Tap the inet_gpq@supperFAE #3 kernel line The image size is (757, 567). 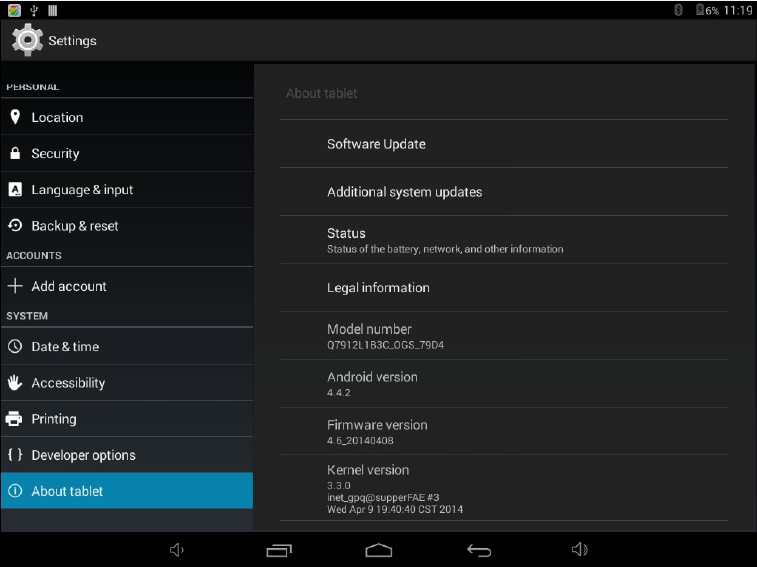pyautogui.click(x=383, y=497)
